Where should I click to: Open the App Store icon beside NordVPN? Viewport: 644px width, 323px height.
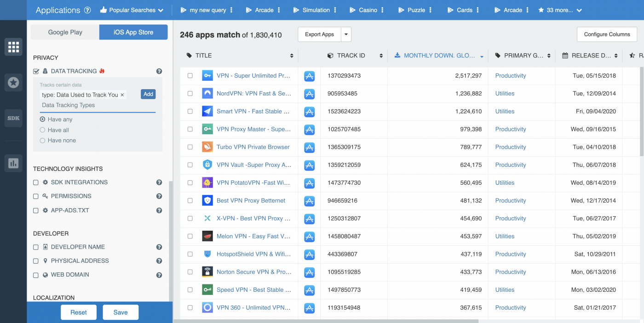click(309, 93)
